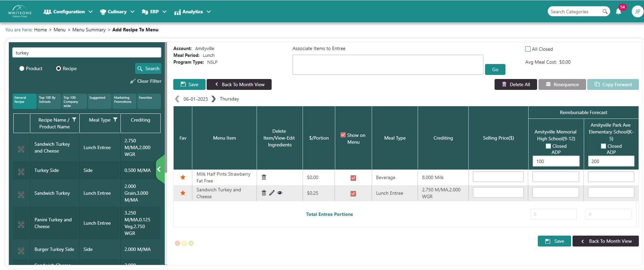Go to the next date with right arrow

click(x=213, y=99)
